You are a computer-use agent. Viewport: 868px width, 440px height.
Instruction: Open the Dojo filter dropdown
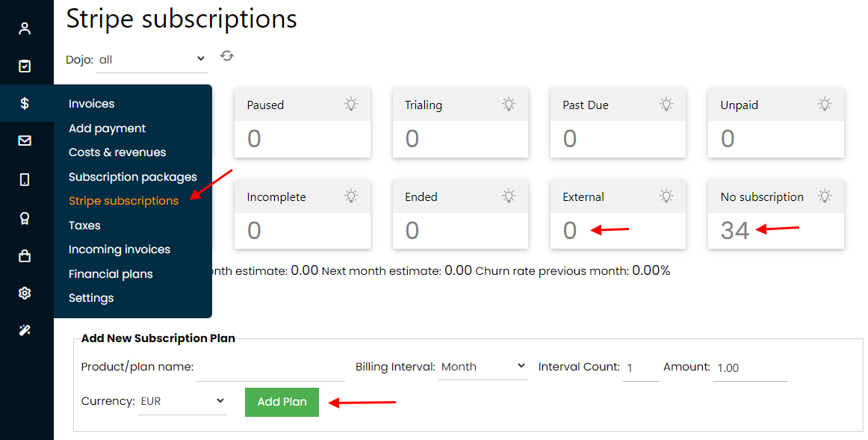(152, 60)
